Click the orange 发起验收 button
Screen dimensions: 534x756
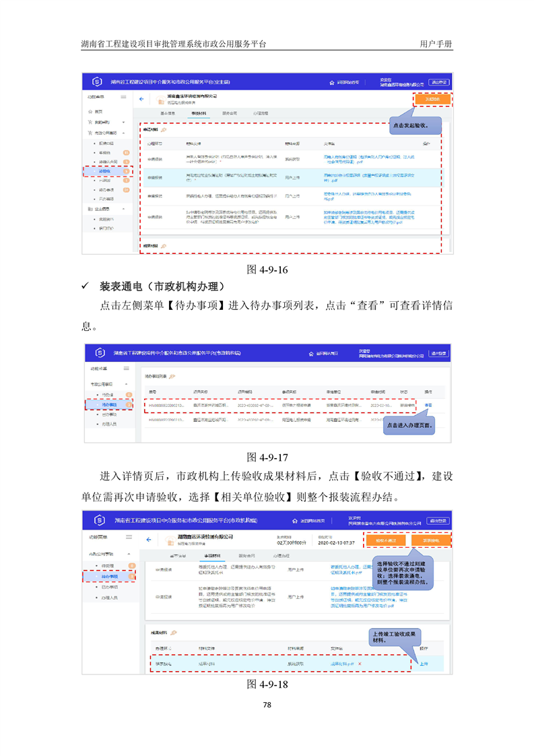click(432, 99)
